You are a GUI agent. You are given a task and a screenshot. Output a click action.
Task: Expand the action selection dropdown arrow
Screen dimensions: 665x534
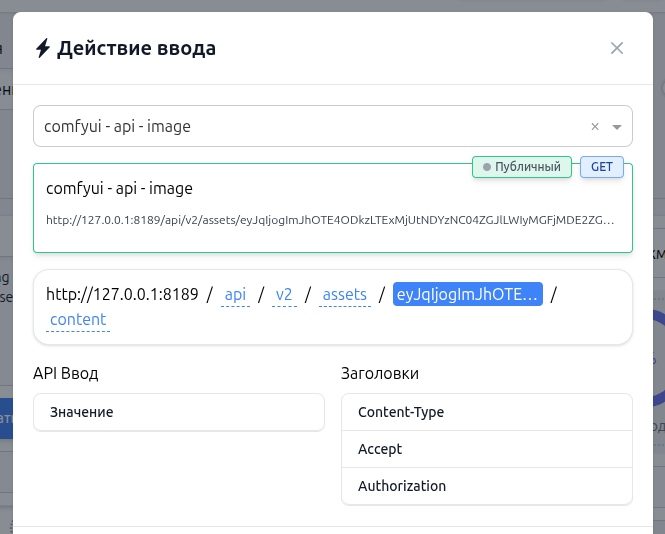(617, 127)
